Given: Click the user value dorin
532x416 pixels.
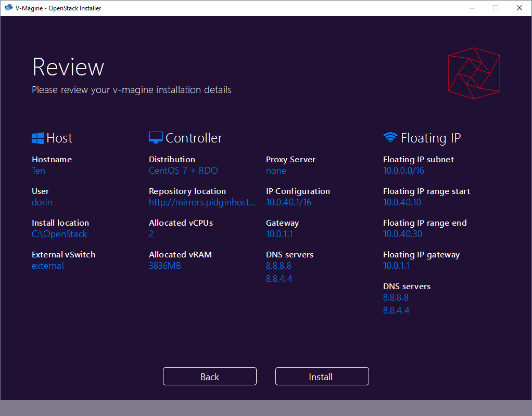Looking at the screenshot, I should point(42,202).
